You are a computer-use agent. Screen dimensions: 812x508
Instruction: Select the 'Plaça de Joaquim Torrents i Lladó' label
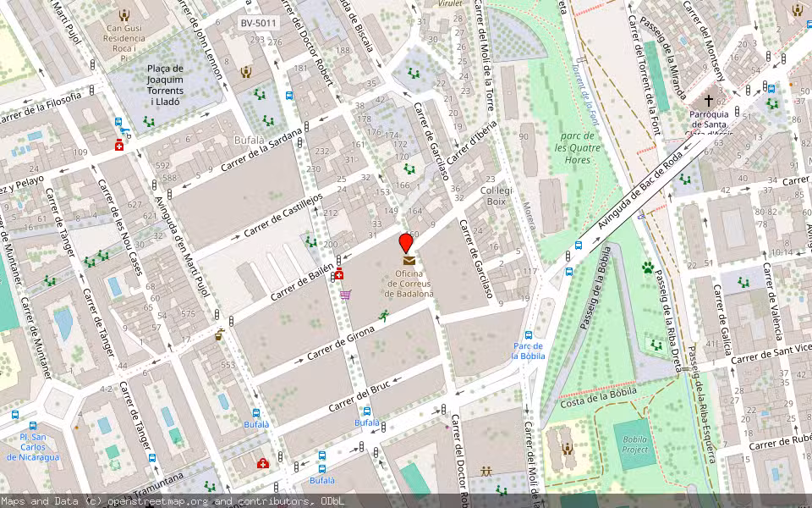(x=165, y=85)
